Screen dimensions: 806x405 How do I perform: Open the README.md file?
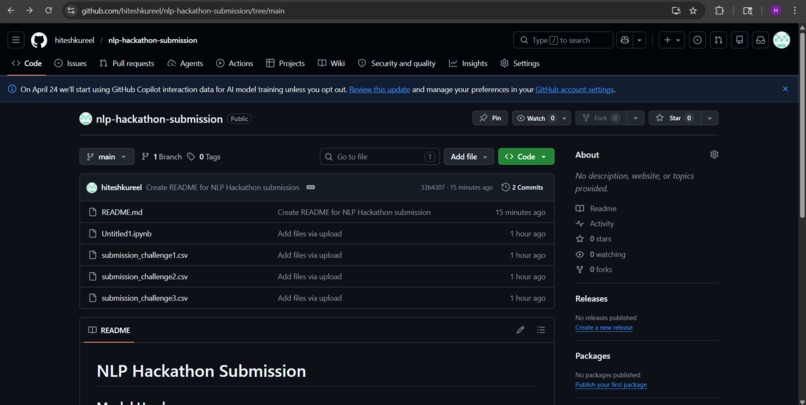(122, 212)
